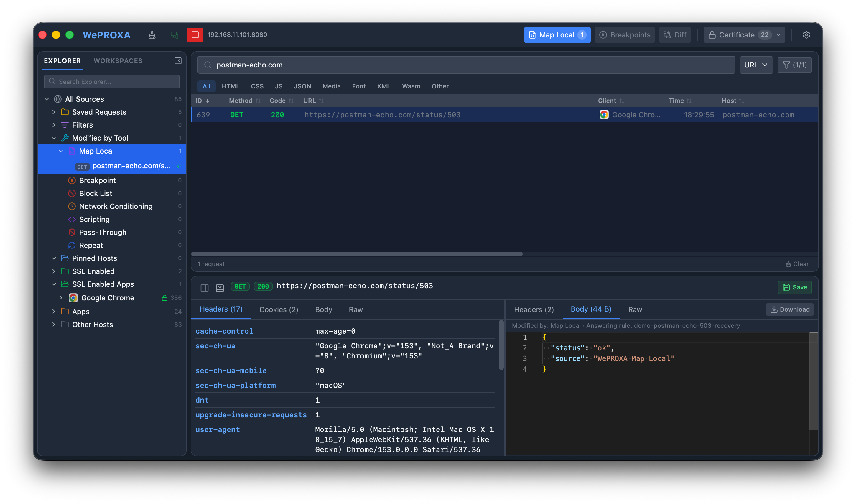Click the Pinned Hosts folder icon
The height and width of the screenshot is (504, 856).
point(65,258)
